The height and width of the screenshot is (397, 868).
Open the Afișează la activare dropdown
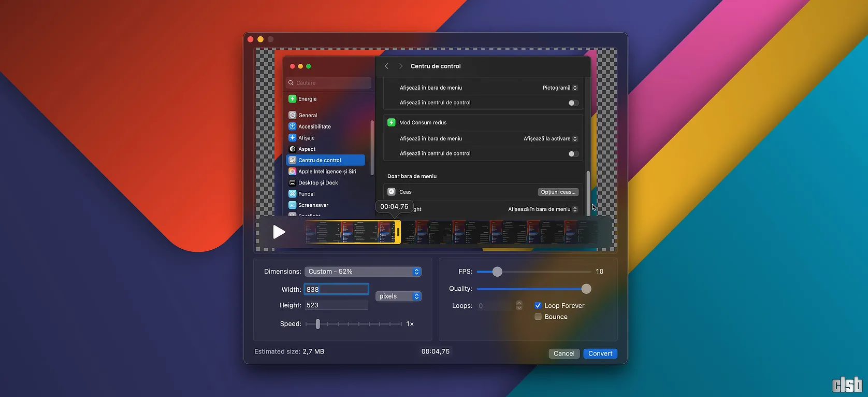550,138
